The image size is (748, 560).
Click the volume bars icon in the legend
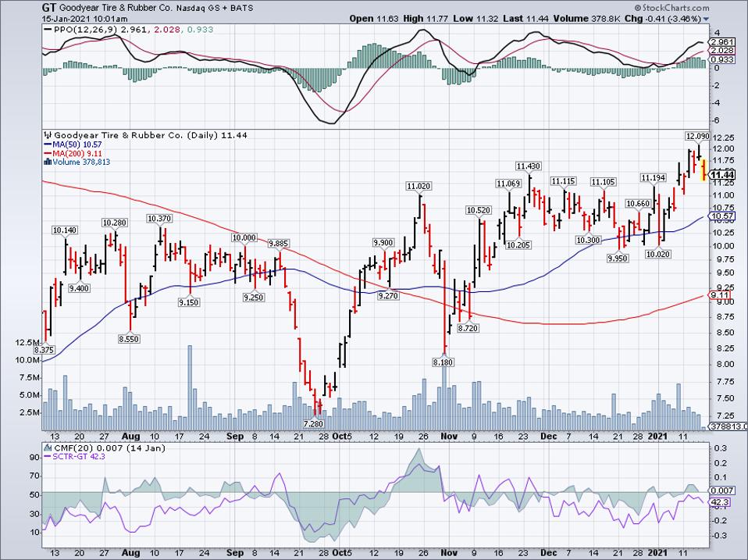pyautogui.click(x=47, y=162)
